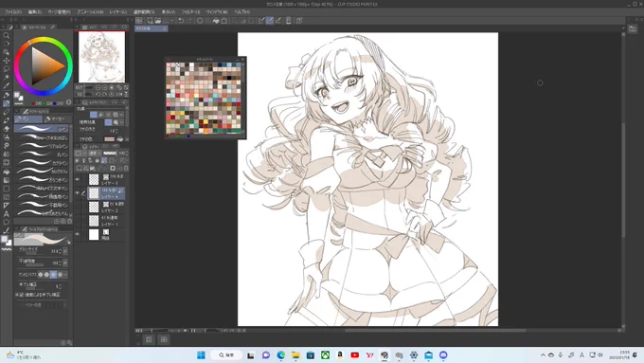
Task: Click the Redo arrow in command bar
Action: click(188, 21)
